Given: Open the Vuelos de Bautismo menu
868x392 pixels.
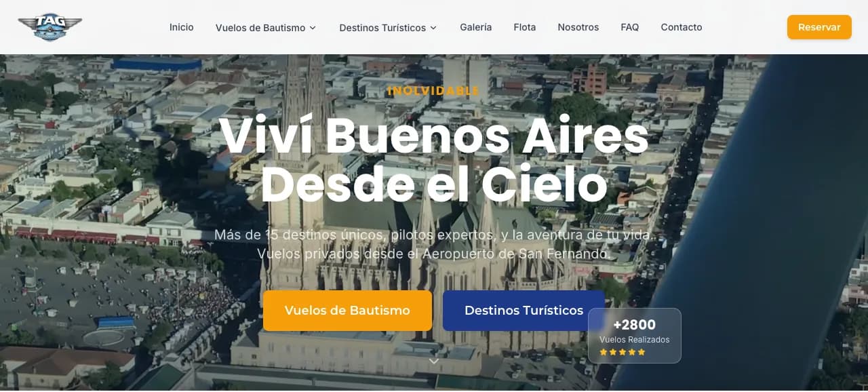Looking at the screenshot, I should coord(266,28).
